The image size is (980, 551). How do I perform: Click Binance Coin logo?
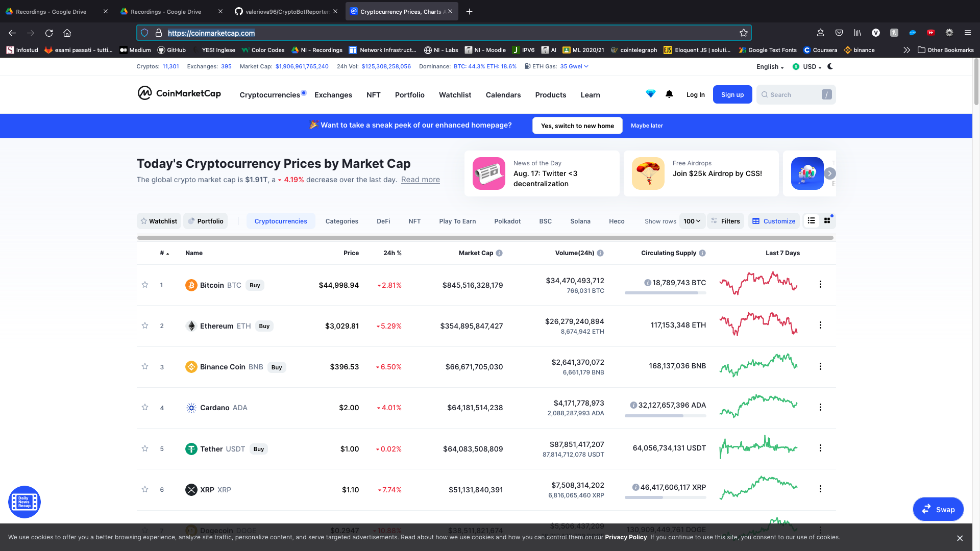tap(191, 367)
